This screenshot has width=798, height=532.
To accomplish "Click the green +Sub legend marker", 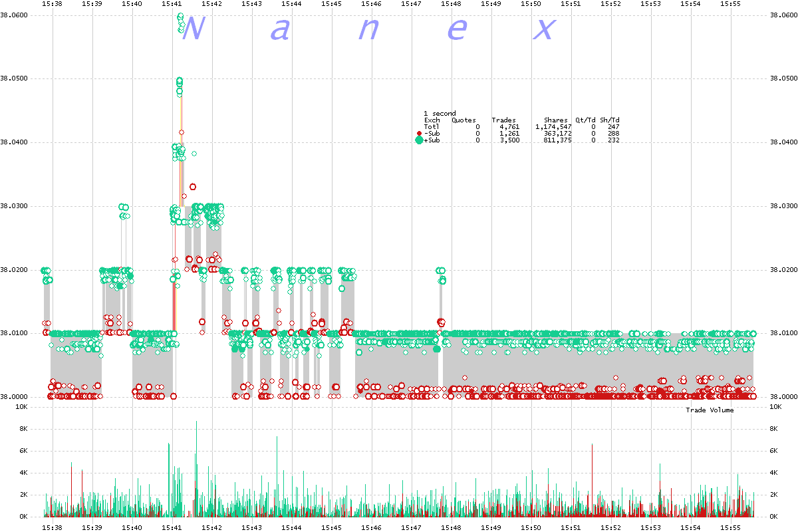I will [419, 140].
